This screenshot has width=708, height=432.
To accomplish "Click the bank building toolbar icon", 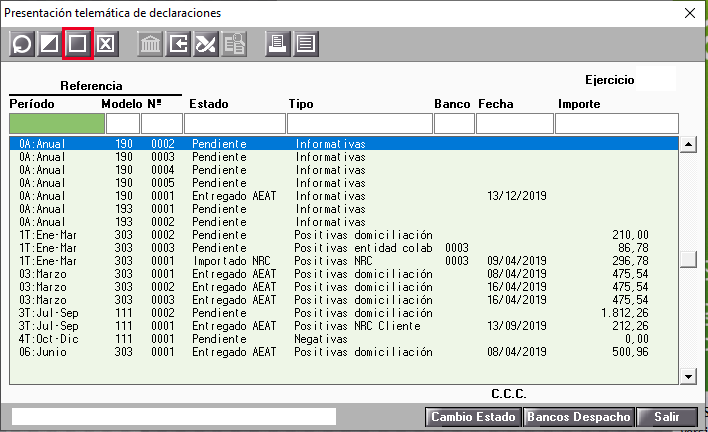I will pyautogui.click(x=150, y=44).
